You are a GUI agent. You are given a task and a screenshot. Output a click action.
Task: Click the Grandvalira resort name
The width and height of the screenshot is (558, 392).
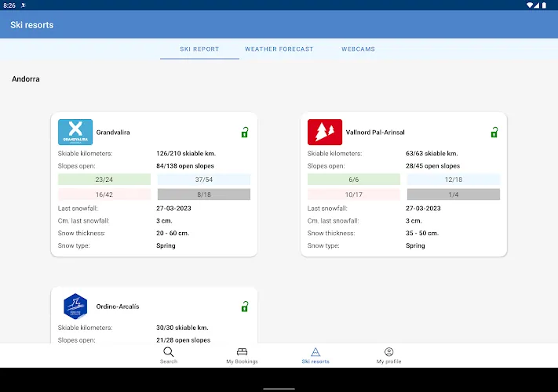[113, 132]
